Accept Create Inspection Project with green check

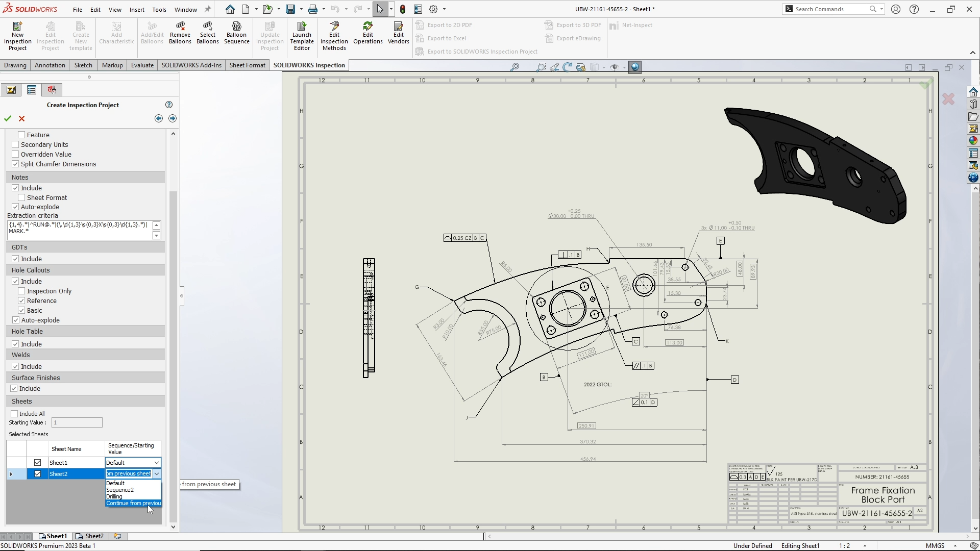point(8,118)
